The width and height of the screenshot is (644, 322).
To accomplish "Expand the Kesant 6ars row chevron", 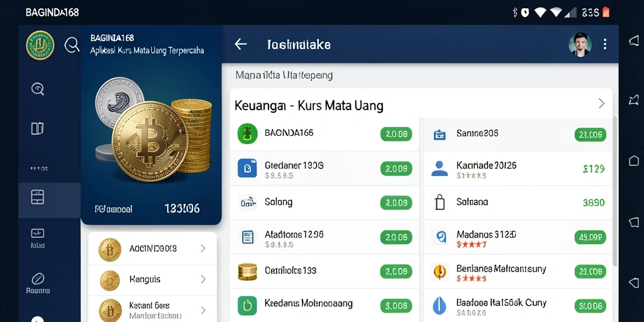I will (203, 310).
